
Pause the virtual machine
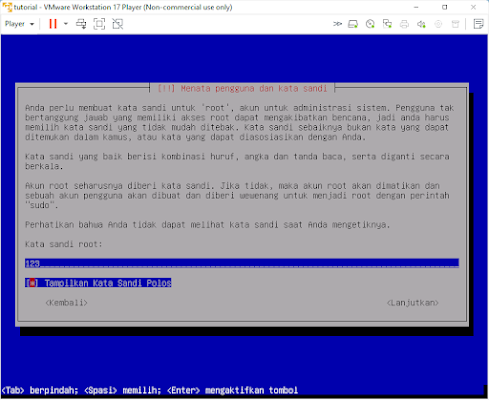click(x=53, y=24)
